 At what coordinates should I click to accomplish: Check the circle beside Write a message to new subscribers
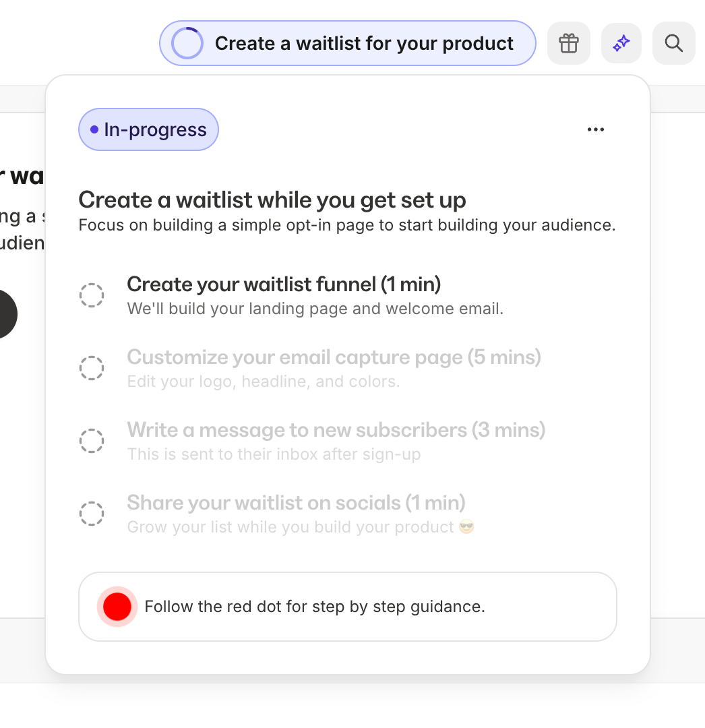(x=92, y=441)
